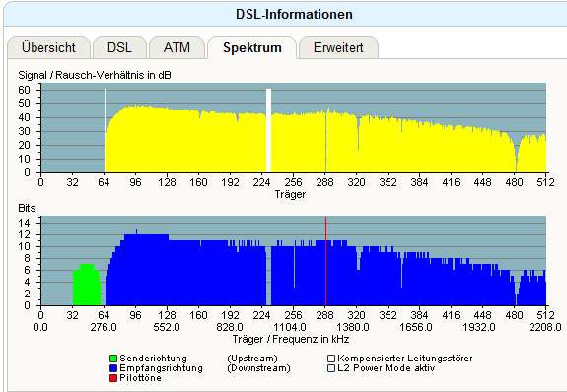567x392 pixels.
Task: Select the ATM tab
Action: pyautogui.click(x=177, y=47)
